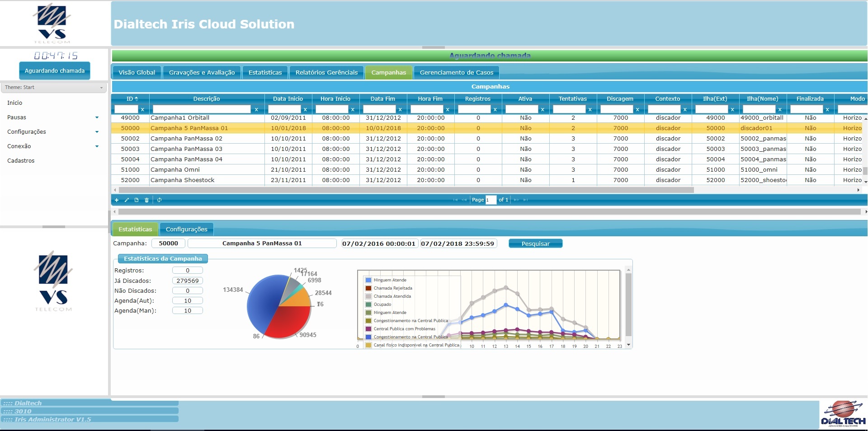Click the Pesquisar button
Image resolution: width=868 pixels, height=431 pixels.
[x=535, y=244]
